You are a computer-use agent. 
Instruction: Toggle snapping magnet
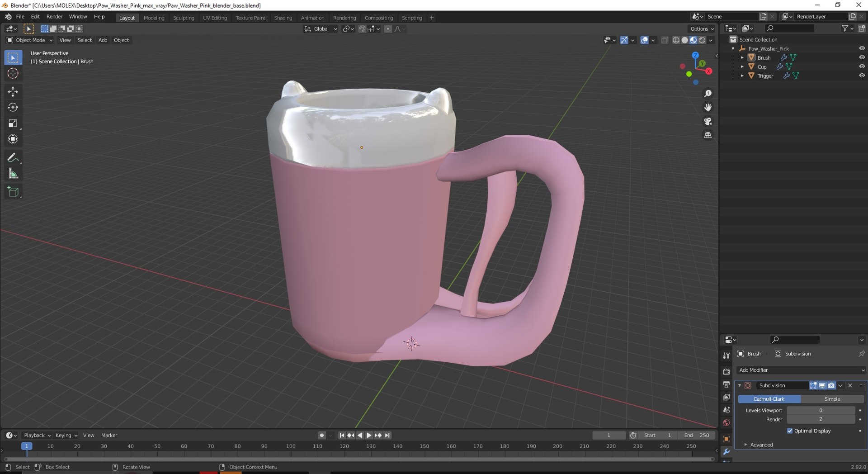click(x=362, y=29)
